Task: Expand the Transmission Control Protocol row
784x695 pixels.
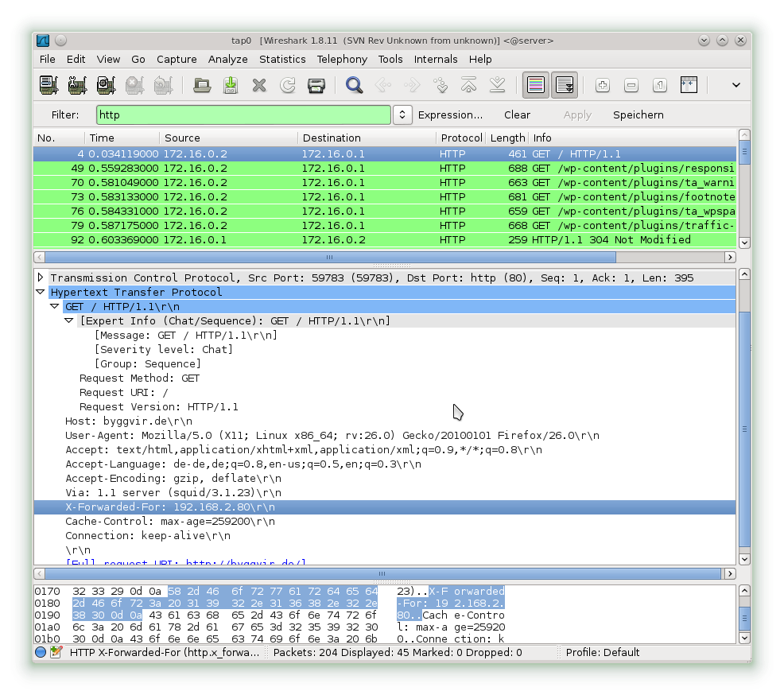Action: click(x=41, y=278)
